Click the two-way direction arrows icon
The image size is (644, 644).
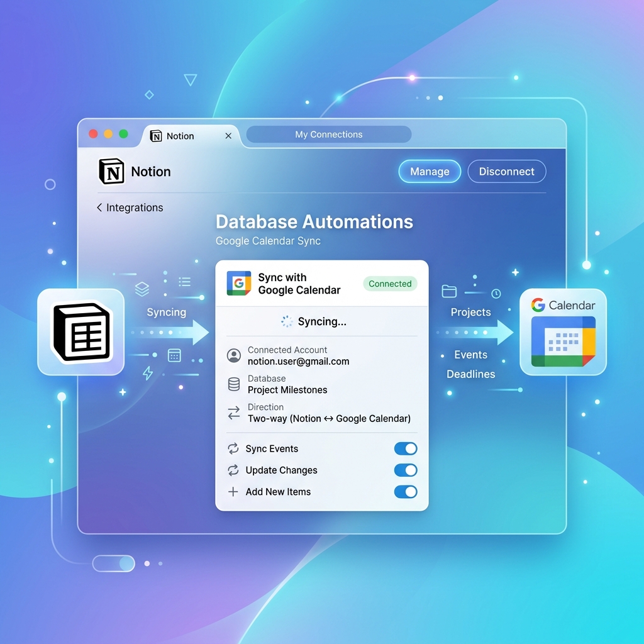234,413
